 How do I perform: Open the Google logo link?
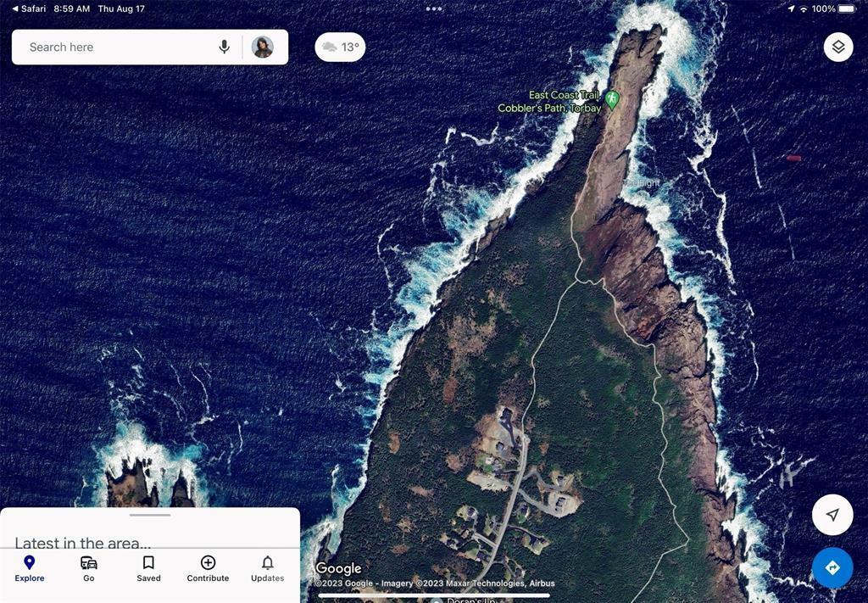pos(339,568)
